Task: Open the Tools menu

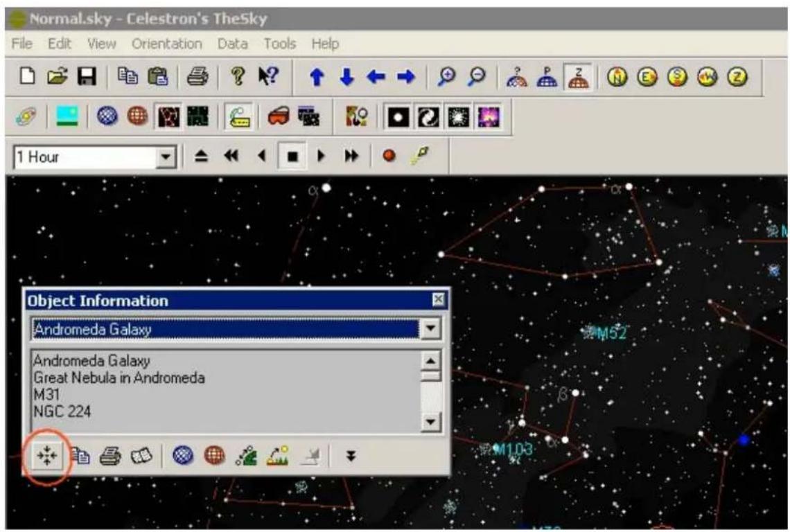Action: point(280,44)
